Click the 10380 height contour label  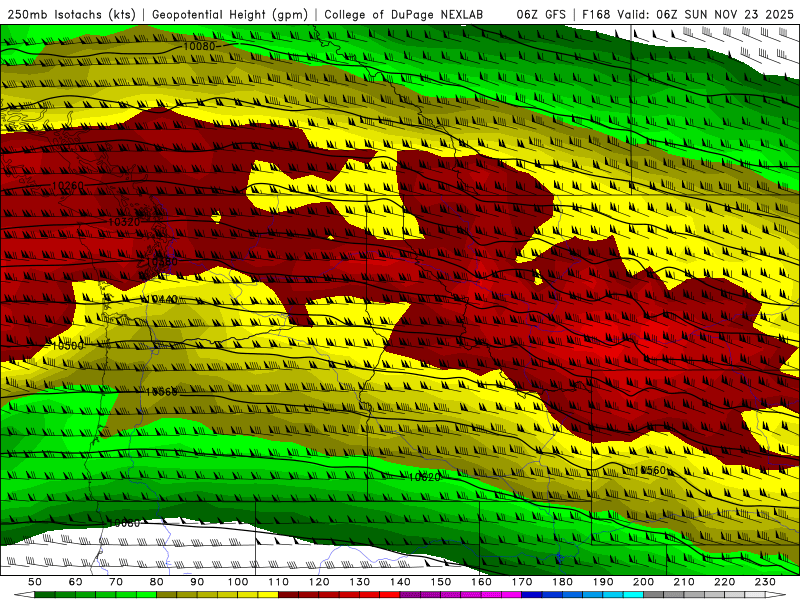coord(162,262)
